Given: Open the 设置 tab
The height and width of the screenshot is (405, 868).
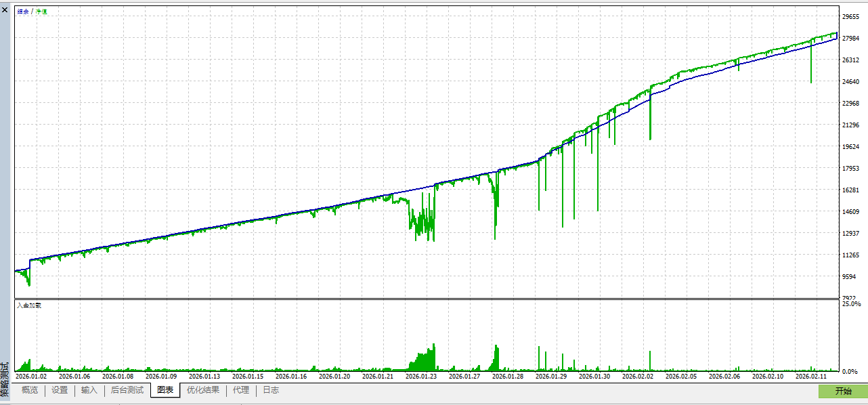Looking at the screenshot, I should click(x=60, y=390).
